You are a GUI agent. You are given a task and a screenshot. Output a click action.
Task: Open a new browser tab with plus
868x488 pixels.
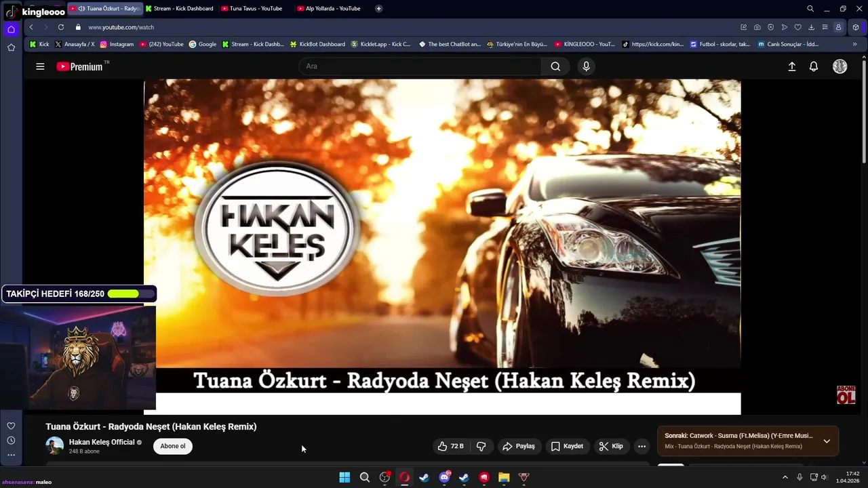click(378, 9)
